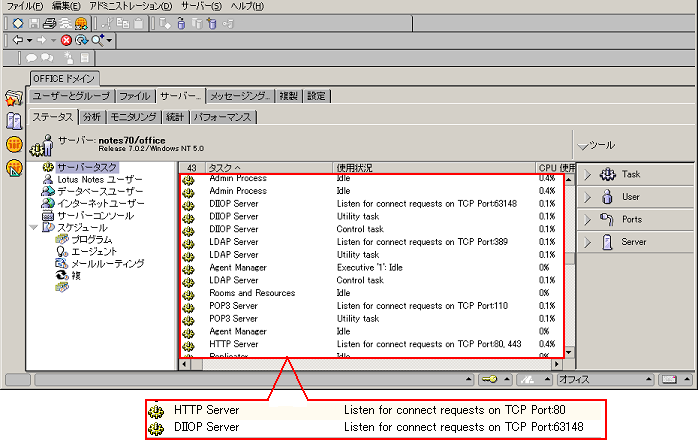Select LDAP Server row listening on Port:389
This screenshot has height=444, width=698.
pyautogui.click(x=372, y=242)
